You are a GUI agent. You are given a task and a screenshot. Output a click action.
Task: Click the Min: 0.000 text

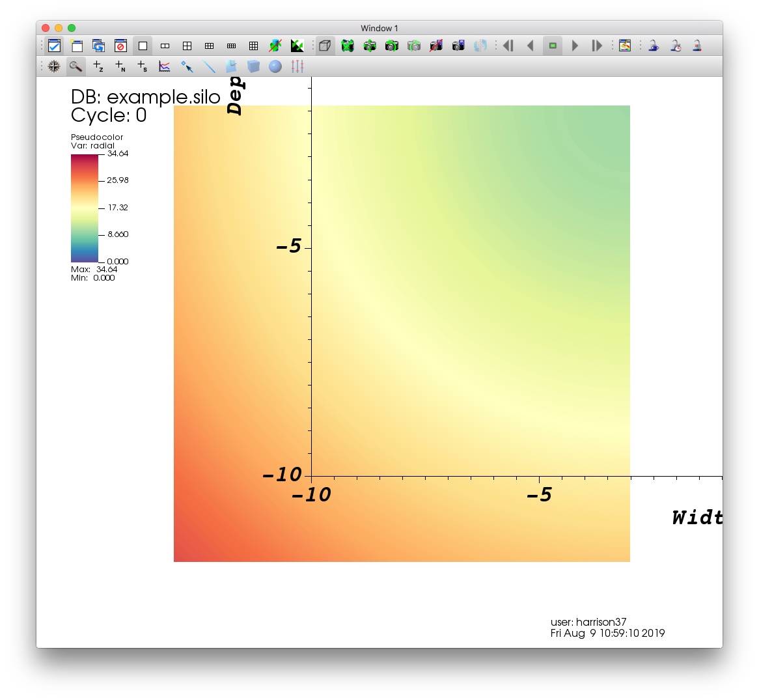(x=93, y=278)
